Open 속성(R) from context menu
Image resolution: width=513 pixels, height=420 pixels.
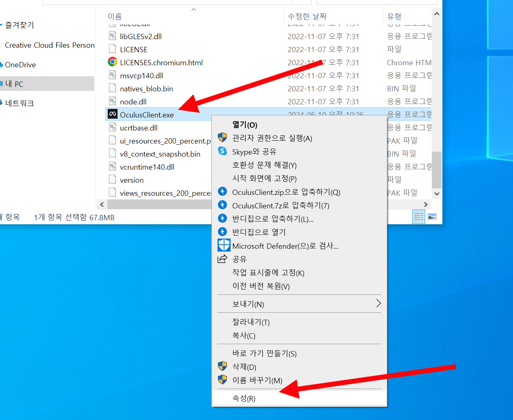(299, 398)
